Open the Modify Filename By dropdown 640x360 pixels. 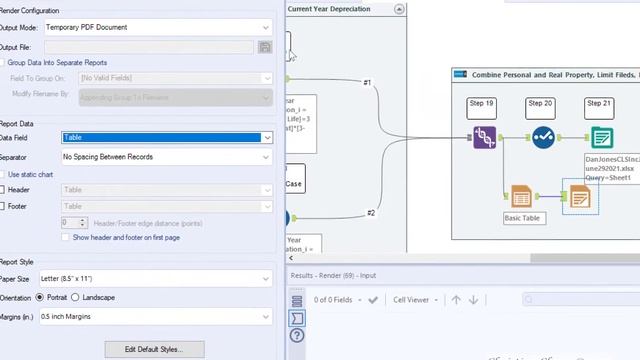click(176, 98)
